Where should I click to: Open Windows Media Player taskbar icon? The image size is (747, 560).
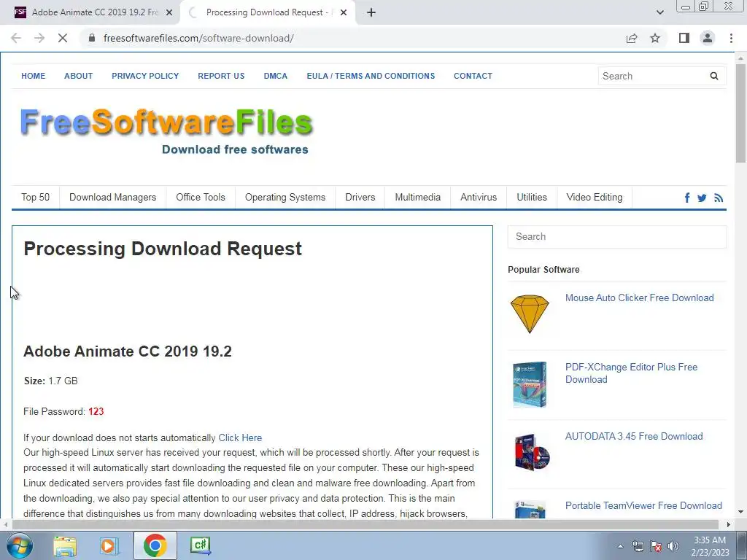(x=109, y=545)
